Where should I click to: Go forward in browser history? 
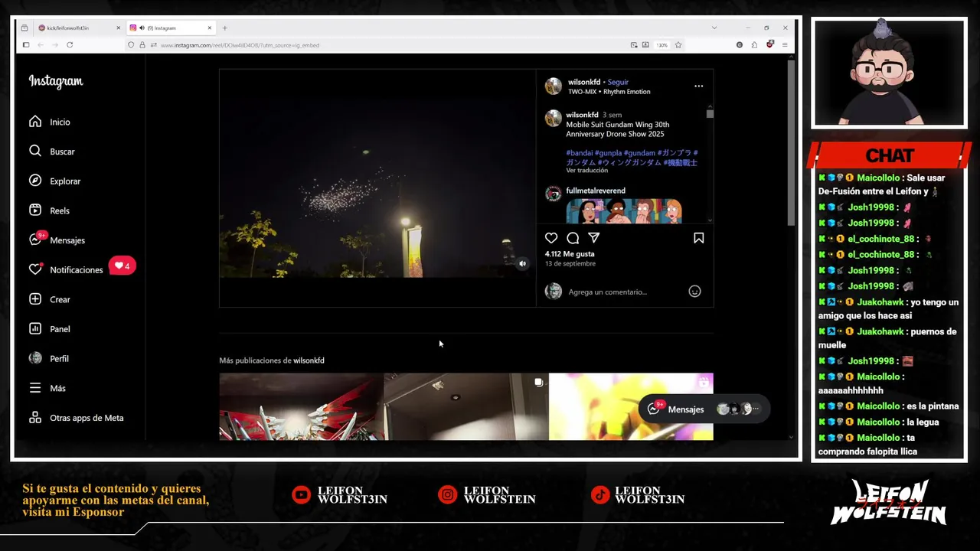pos(54,45)
